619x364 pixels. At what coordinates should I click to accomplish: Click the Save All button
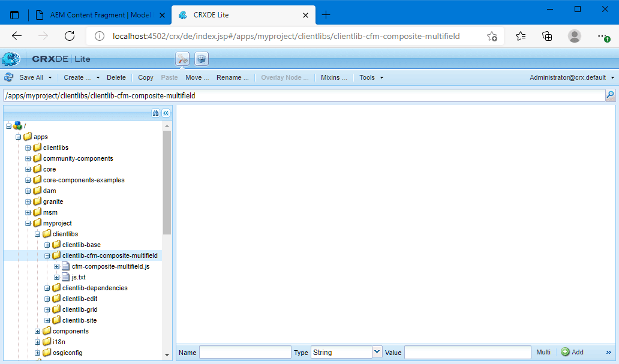point(31,77)
